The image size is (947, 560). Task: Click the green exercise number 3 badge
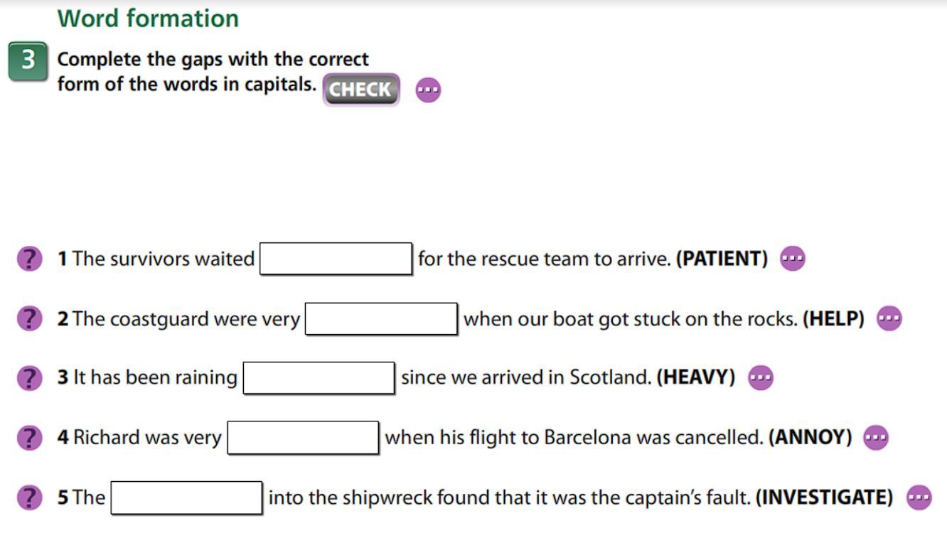[28, 61]
